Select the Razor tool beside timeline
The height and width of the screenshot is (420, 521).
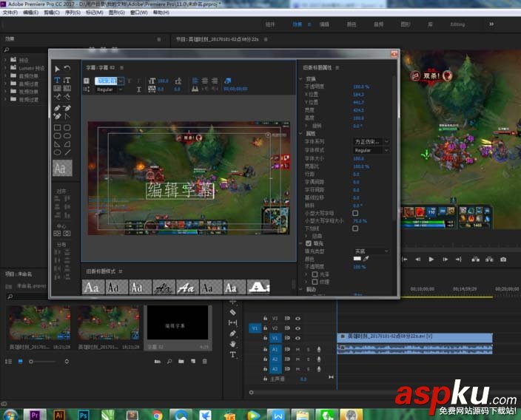tap(232, 312)
